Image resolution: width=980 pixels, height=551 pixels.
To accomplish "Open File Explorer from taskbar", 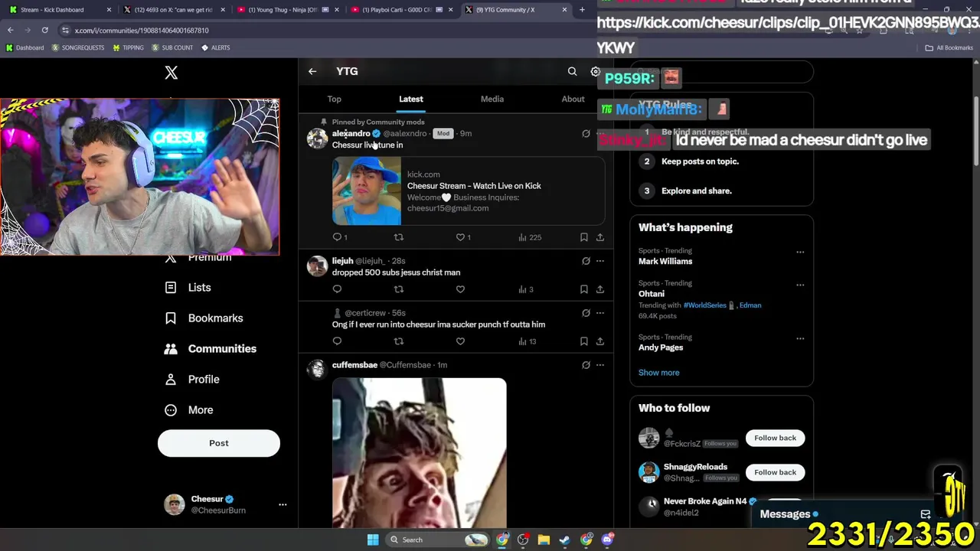I will pos(544,540).
